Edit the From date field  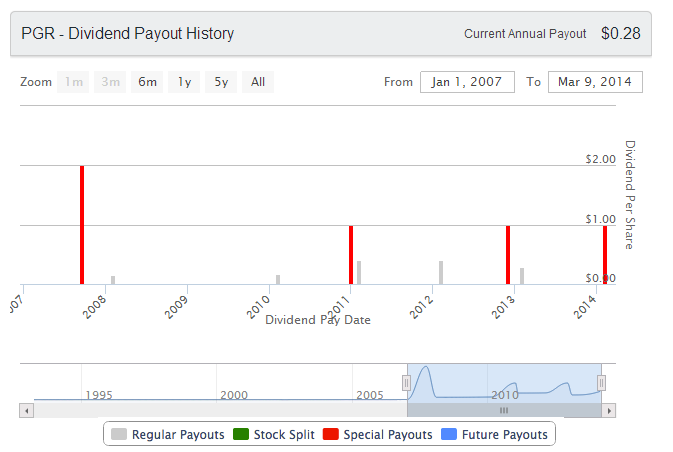tap(467, 82)
